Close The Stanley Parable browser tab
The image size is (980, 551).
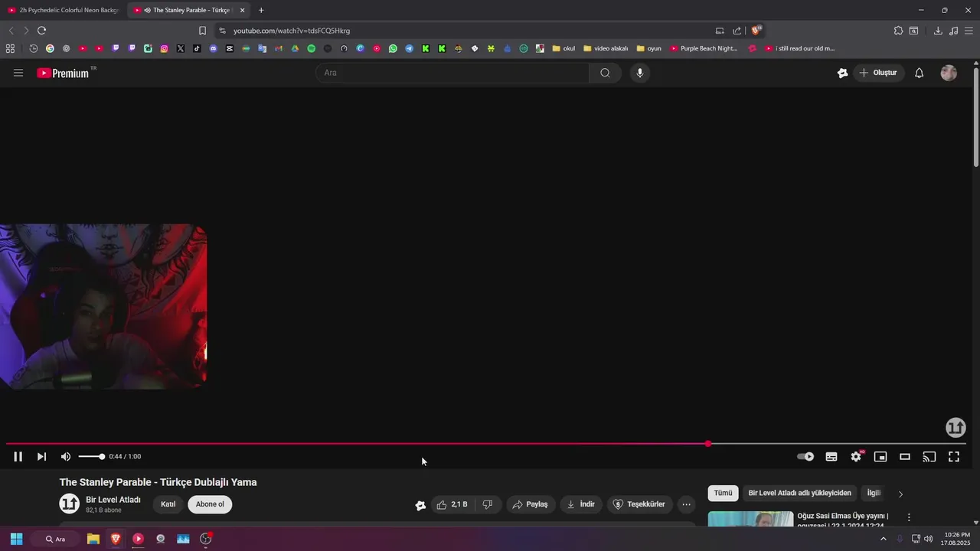[243, 10]
